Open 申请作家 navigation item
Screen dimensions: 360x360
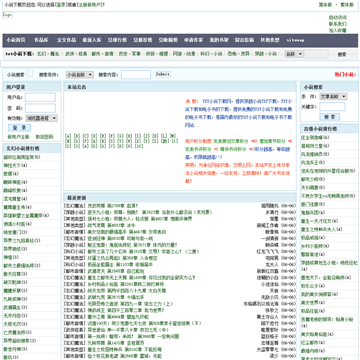(193, 40)
